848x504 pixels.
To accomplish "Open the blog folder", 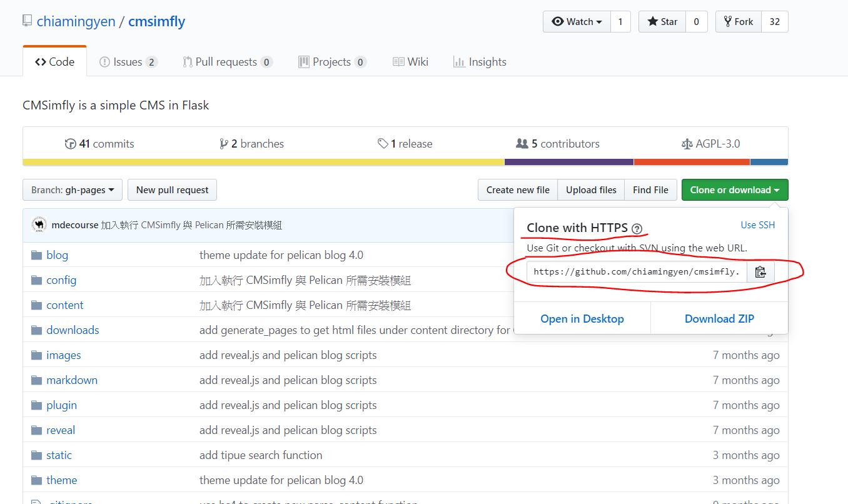I will point(57,255).
